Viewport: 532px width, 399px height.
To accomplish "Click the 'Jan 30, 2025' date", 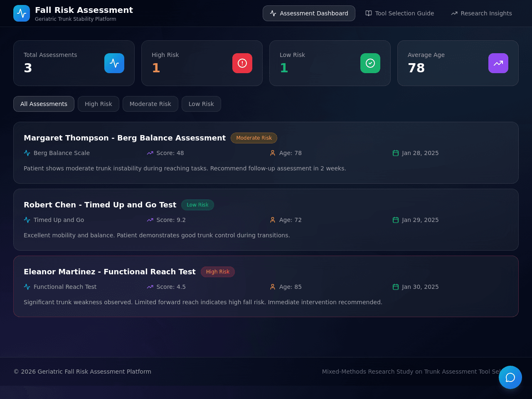I will (x=420, y=287).
